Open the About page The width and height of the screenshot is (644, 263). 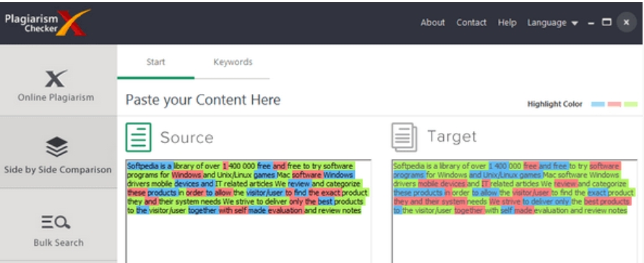click(x=432, y=22)
